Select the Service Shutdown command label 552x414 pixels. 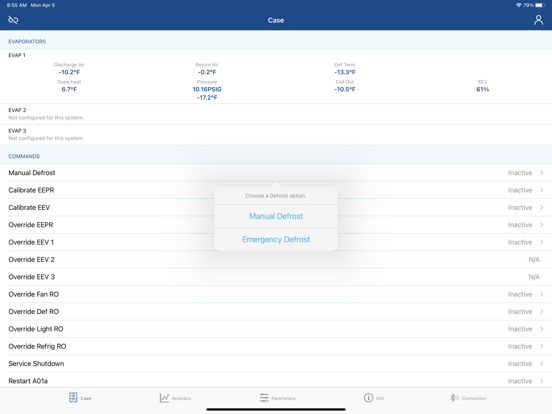36,363
